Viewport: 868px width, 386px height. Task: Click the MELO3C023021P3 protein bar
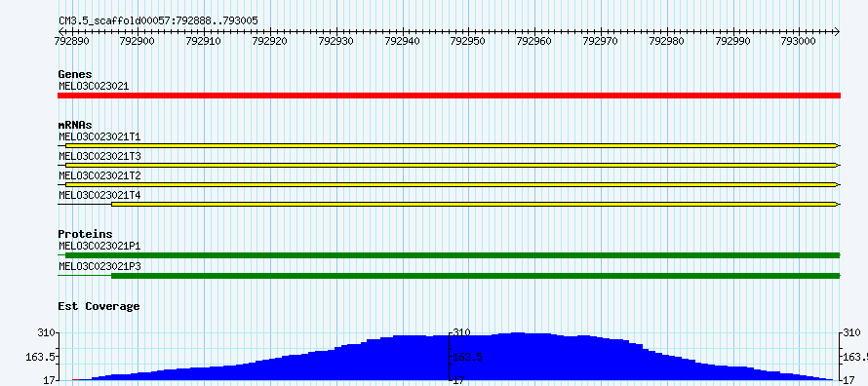tap(449, 276)
